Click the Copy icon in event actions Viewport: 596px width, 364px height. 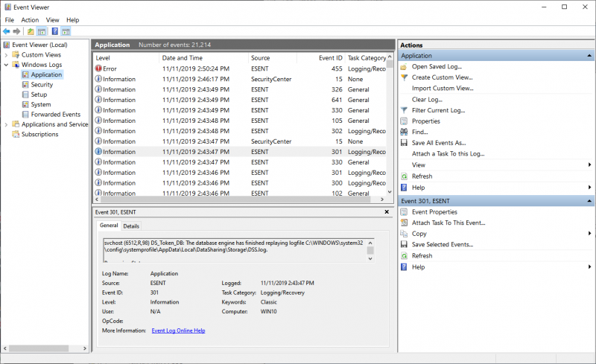pyautogui.click(x=404, y=234)
